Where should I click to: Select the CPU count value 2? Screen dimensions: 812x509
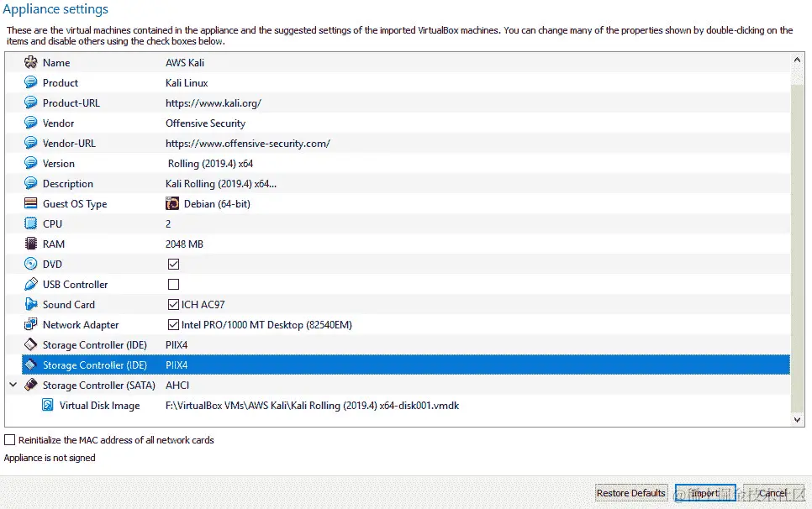coord(168,224)
